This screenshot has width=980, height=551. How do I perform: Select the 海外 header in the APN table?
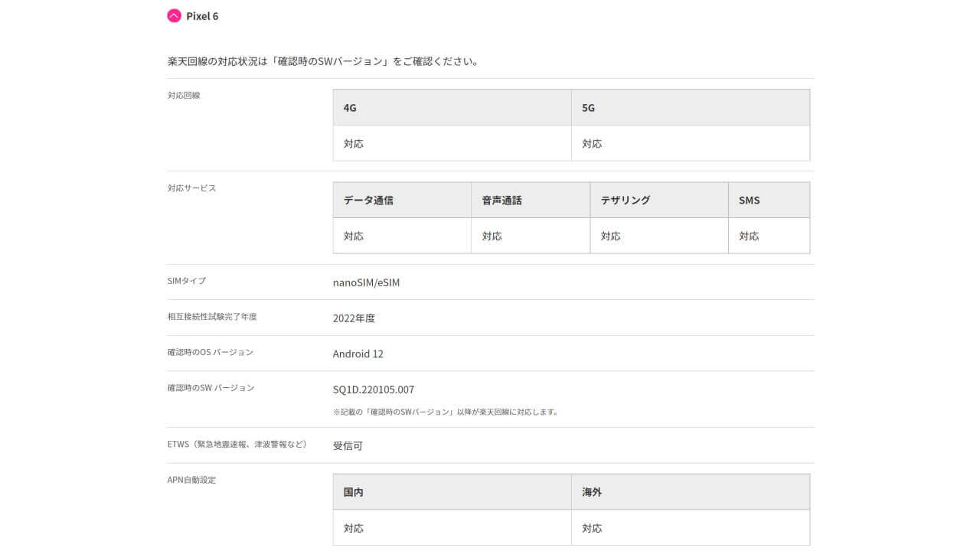[592, 492]
